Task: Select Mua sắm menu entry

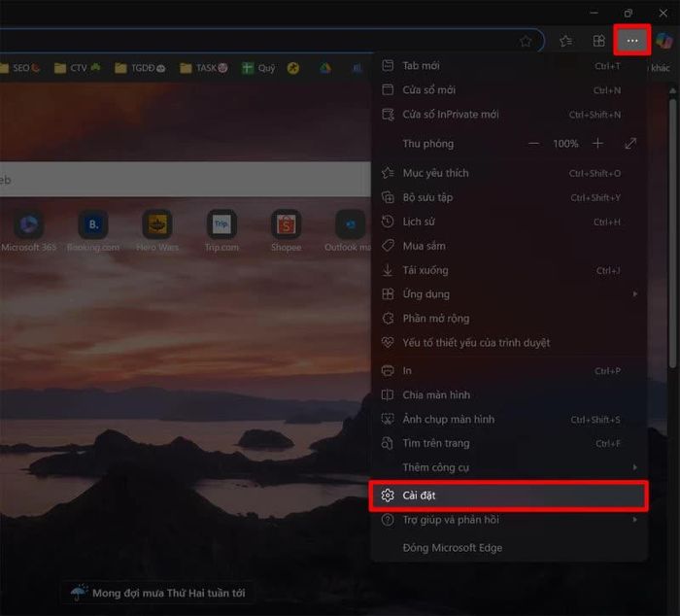Action: point(509,246)
